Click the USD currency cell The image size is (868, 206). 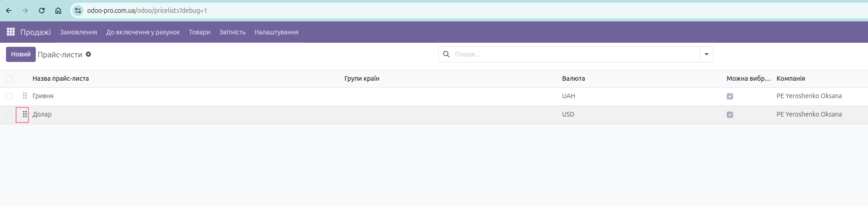pos(568,114)
